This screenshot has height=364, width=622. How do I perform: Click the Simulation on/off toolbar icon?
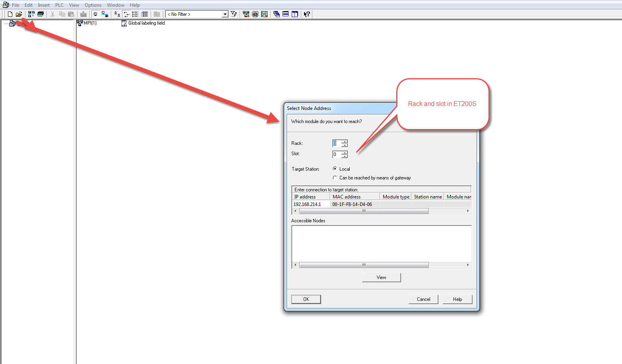pos(255,14)
